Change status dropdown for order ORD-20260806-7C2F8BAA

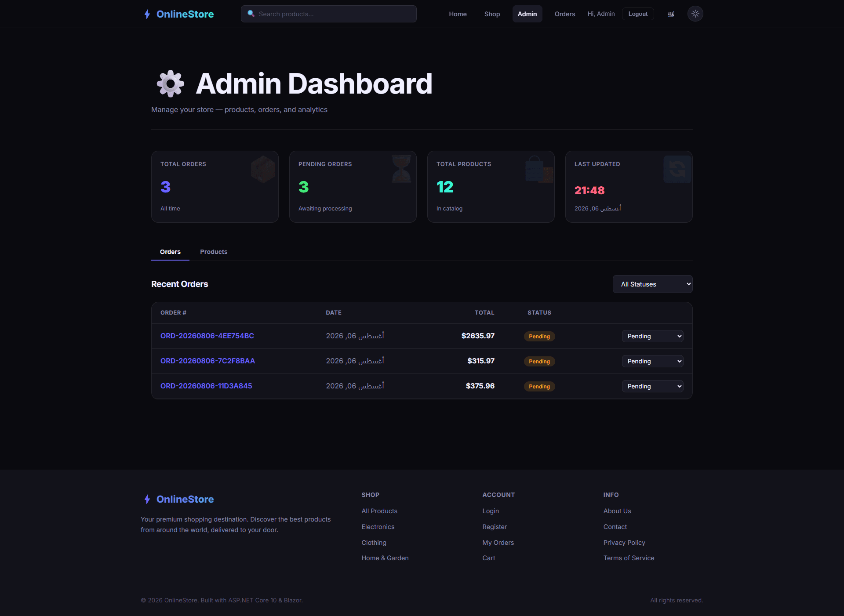652,361
